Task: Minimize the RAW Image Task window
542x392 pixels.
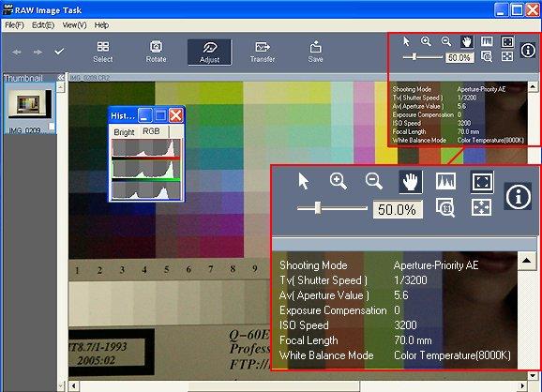Action: click(x=502, y=9)
